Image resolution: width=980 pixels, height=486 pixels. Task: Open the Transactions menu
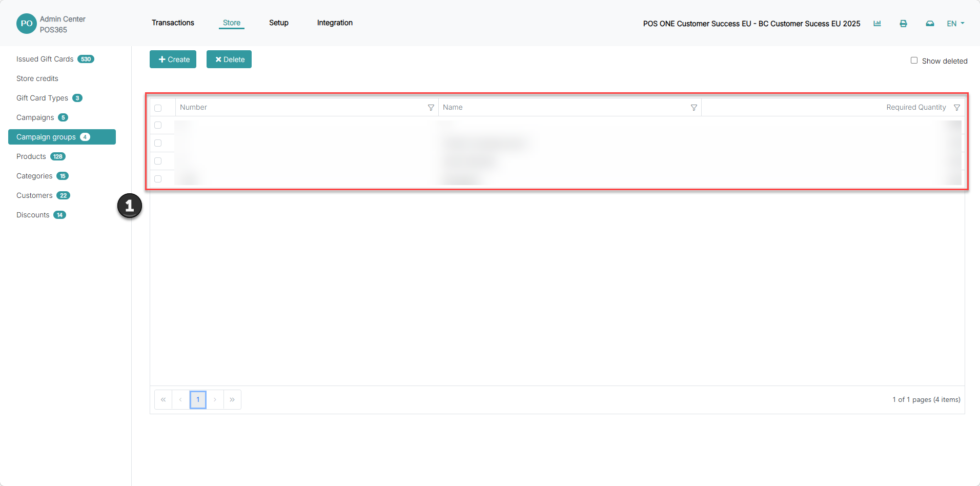[x=173, y=23]
